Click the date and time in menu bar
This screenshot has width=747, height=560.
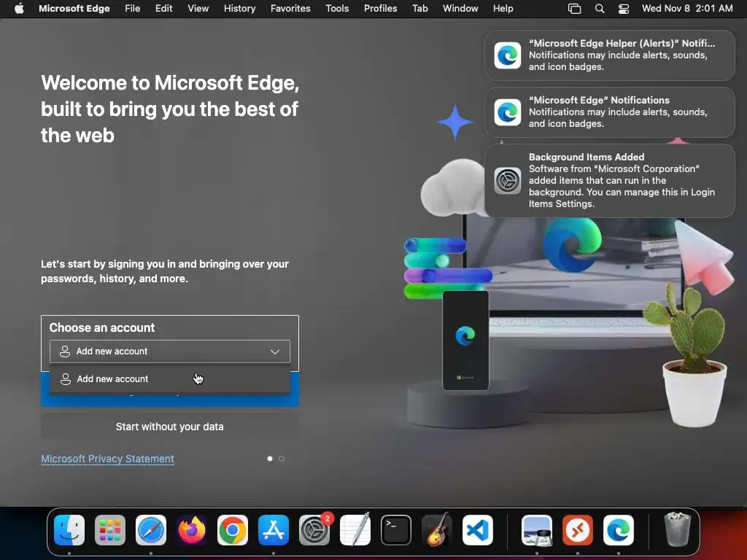point(687,9)
